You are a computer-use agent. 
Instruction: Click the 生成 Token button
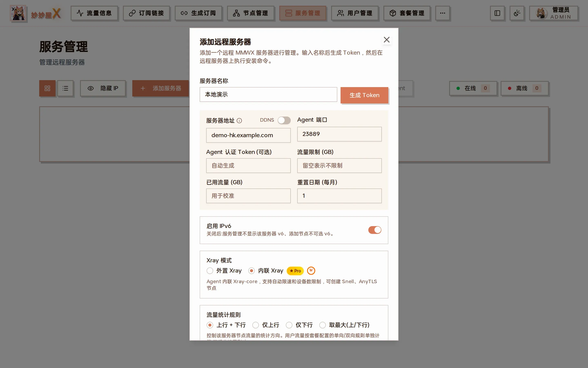[364, 95]
